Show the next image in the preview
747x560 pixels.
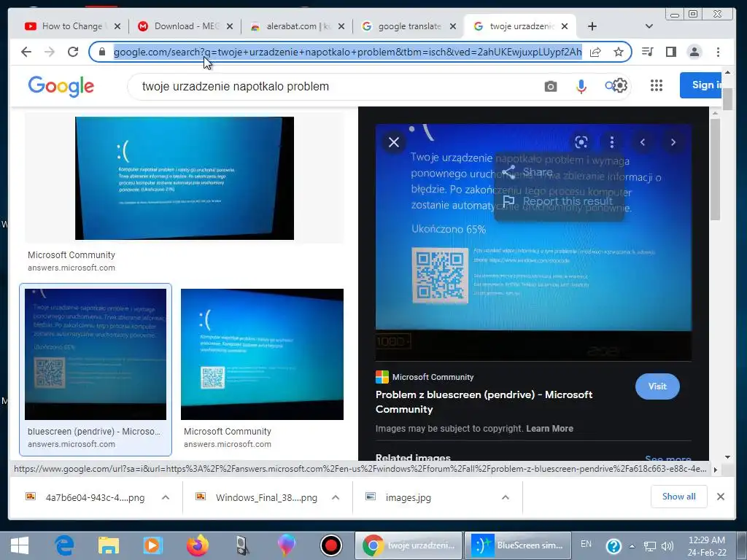point(673,142)
